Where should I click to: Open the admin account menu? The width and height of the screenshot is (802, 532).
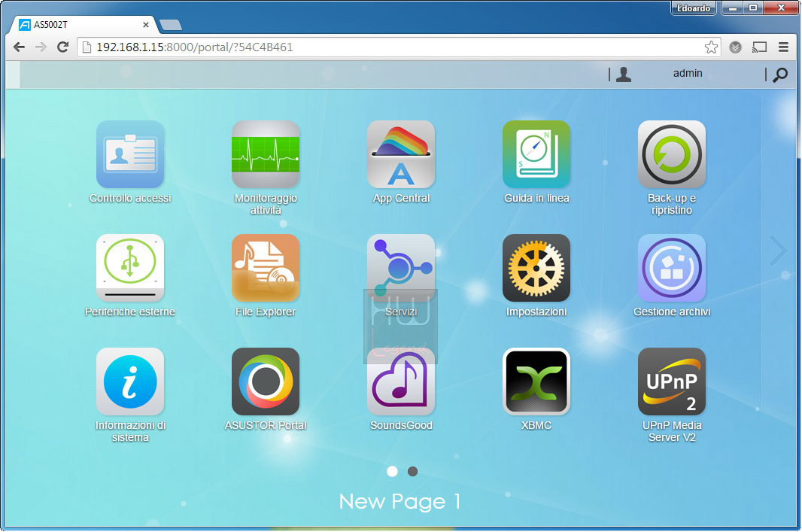pos(688,73)
